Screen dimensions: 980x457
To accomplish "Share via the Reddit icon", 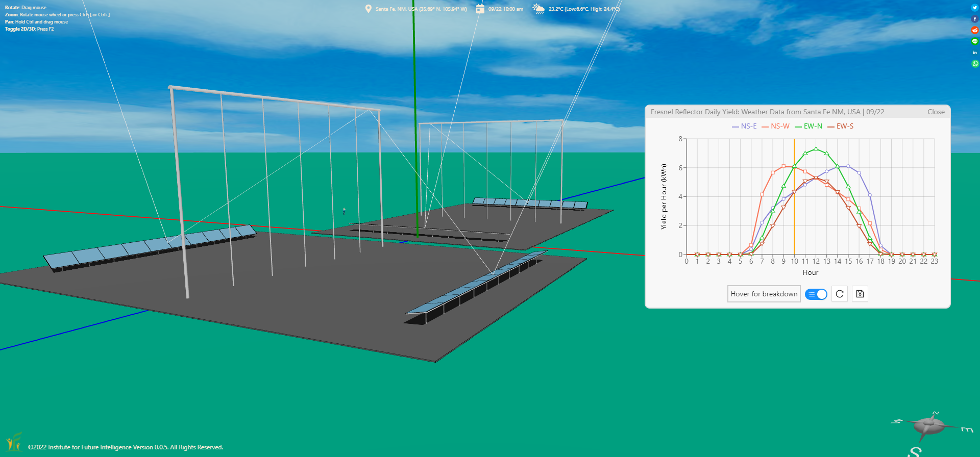I will 974,30.
